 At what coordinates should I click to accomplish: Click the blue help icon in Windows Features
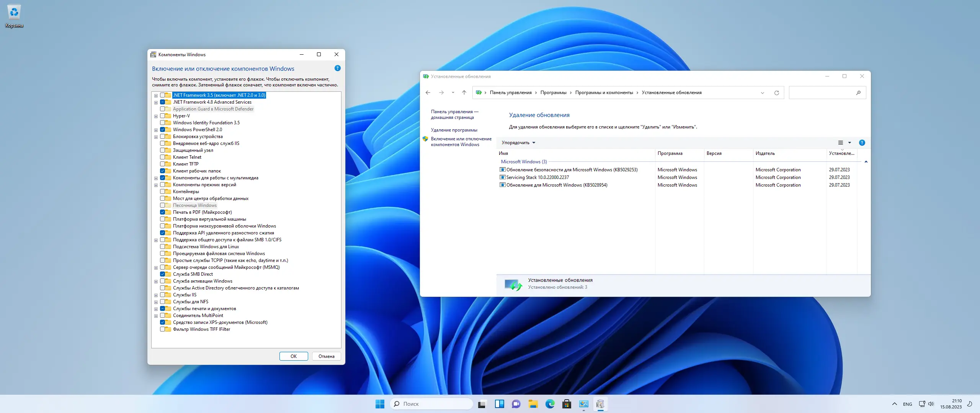point(337,68)
